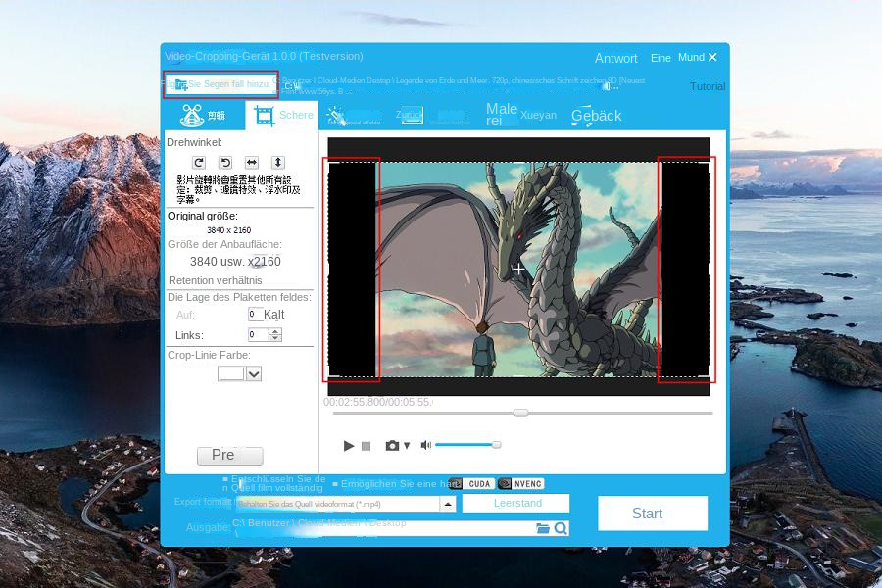Mute the audio speaker icon
This screenshot has height=588, width=882.
[x=426, y=445]
